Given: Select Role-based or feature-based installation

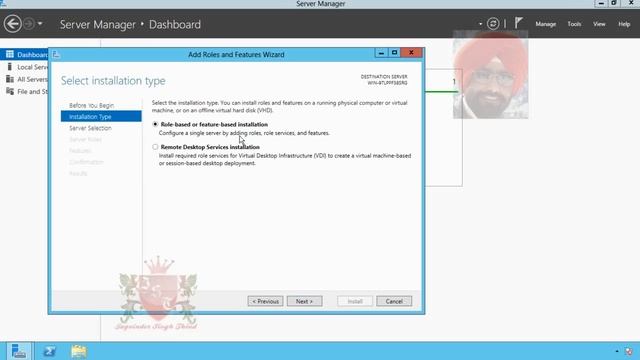Looking at the screenshot, I should 155,124.
